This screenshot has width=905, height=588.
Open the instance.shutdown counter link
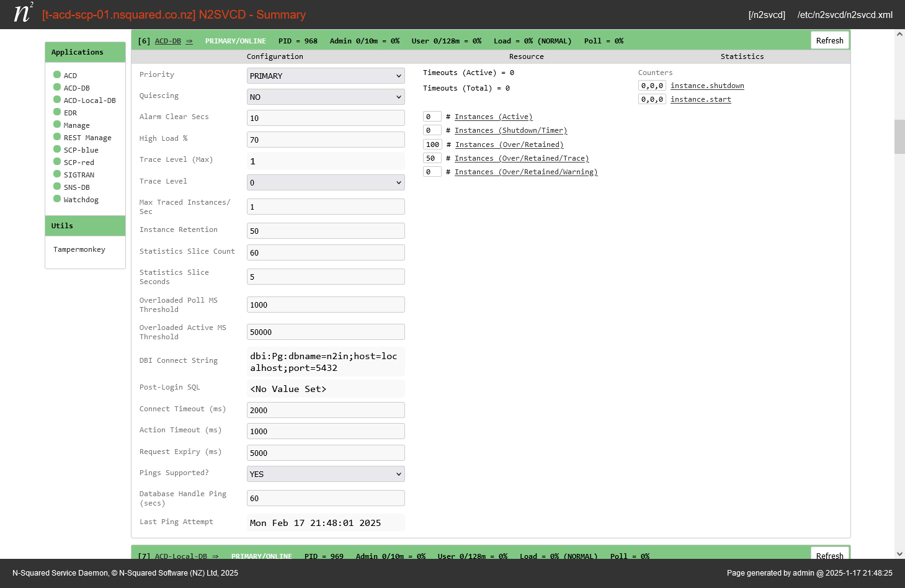(x=707, y=86)
